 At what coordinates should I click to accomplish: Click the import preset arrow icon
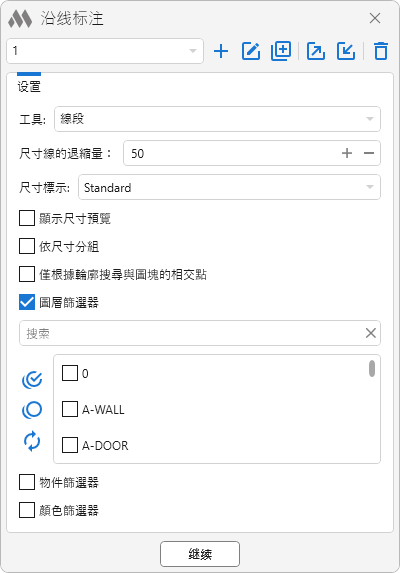346,51
